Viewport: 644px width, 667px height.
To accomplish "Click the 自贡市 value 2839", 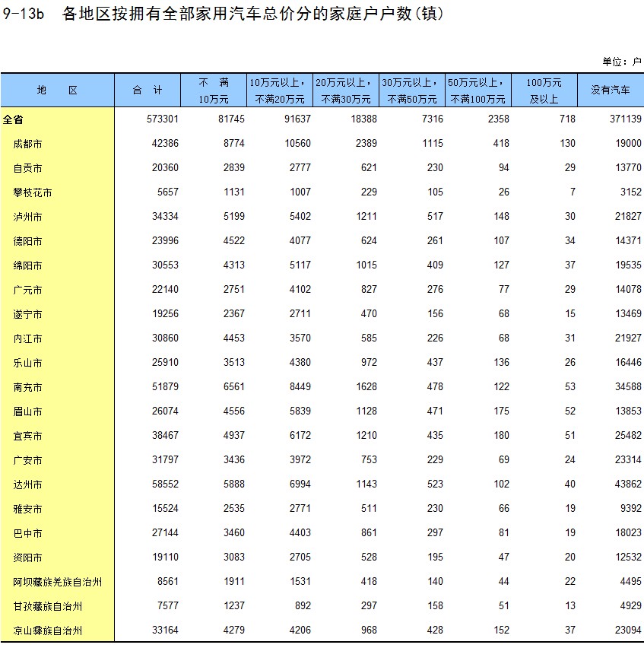I will coord(234,167).
